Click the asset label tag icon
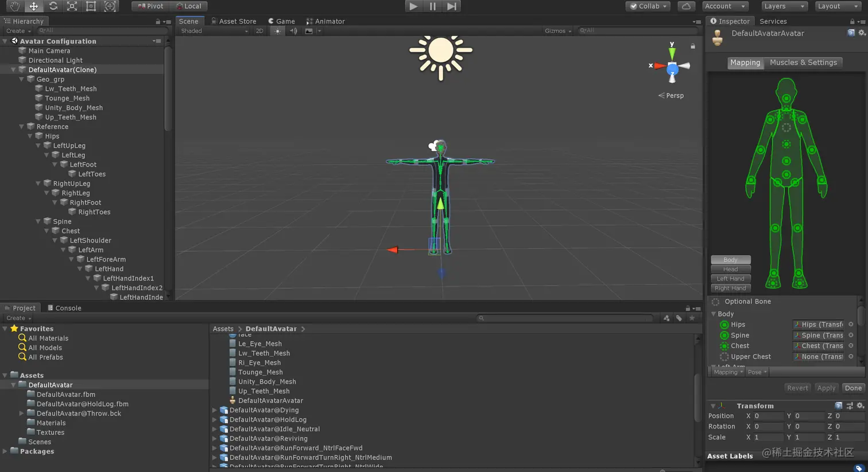 tap(859, 468)
